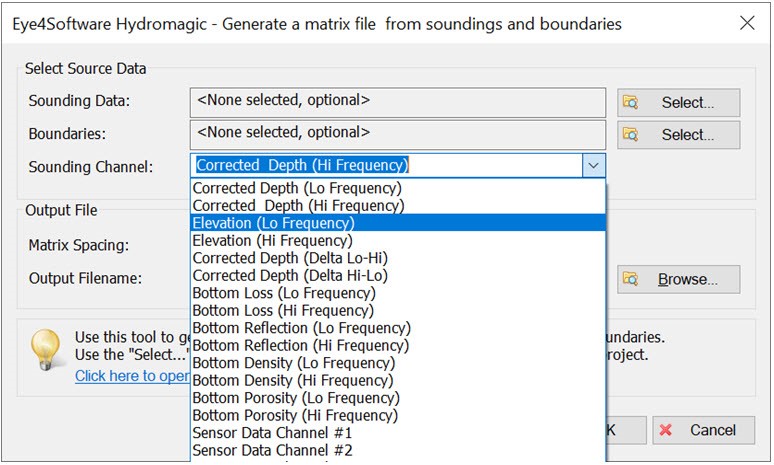This screenshot has height=465, width=774.
Task: Open the help link 'Click here to open'
Action: coord(132,376)
